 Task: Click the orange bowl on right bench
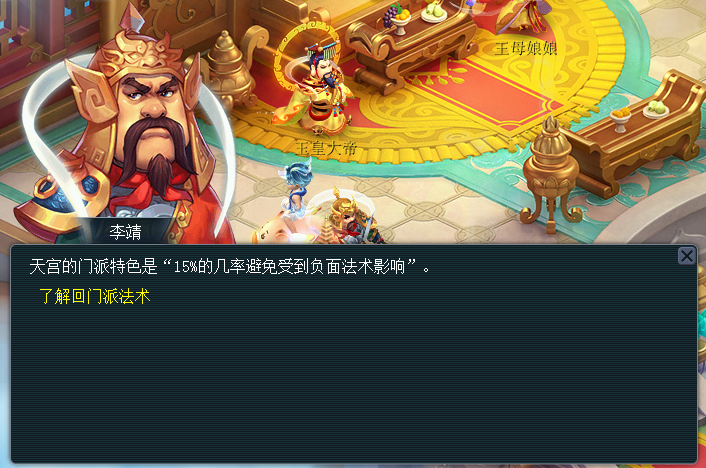point(620,118)
